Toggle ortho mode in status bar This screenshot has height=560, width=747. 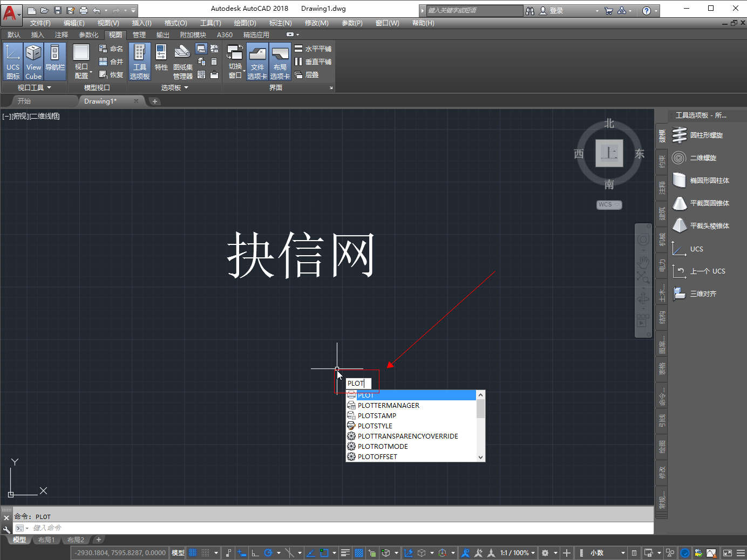coord(255,553)
